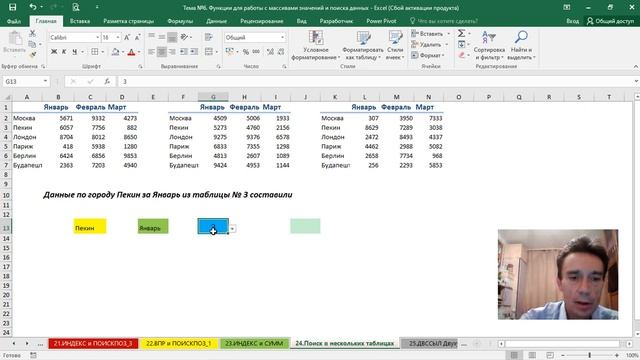Open the Общий number format dropdown
The image size is (640, 360).
pos(282,37)
